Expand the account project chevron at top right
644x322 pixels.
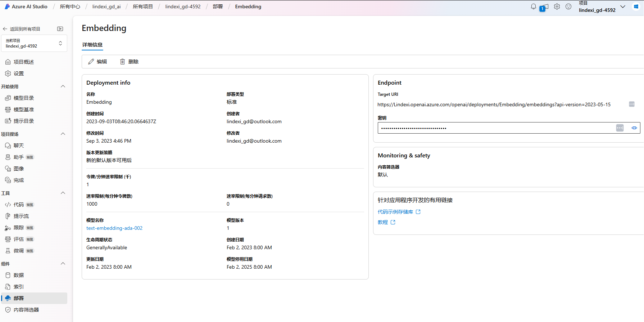(623, 6)
